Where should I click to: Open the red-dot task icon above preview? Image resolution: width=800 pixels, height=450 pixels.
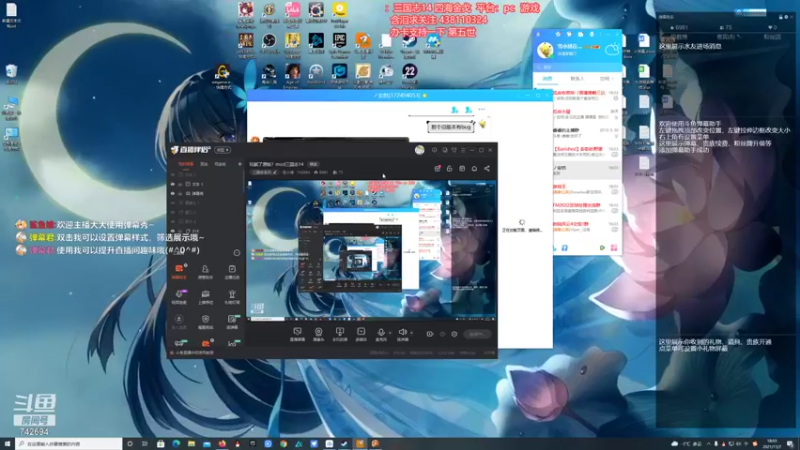tap(437, 168)
